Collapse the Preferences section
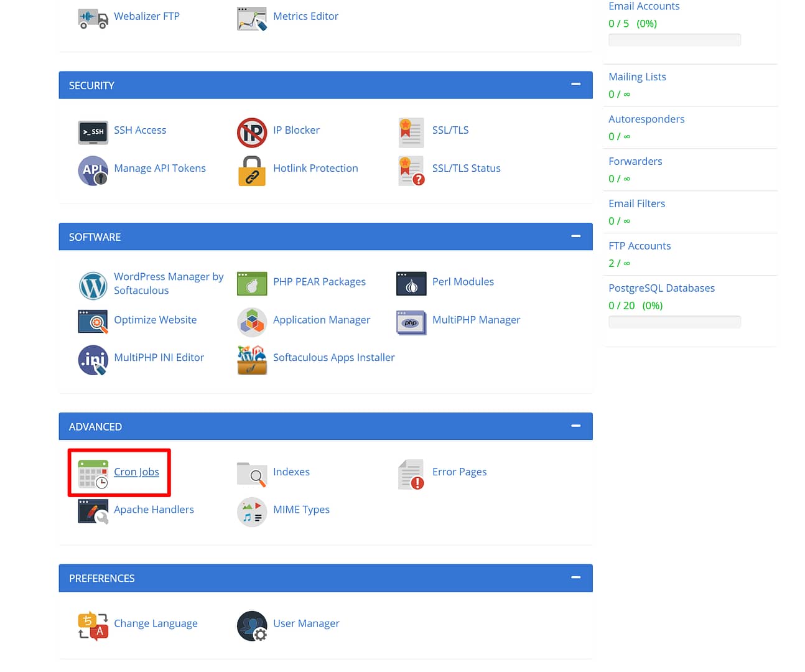 click(x=576, y=577)
